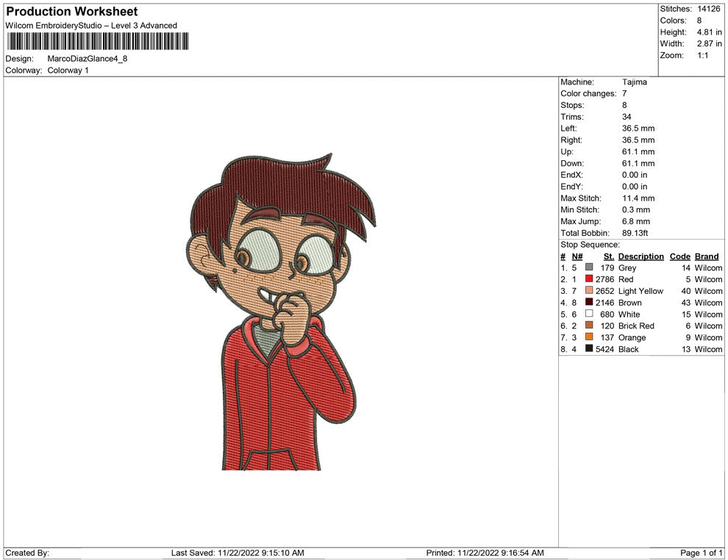Click stitch count '2786' in Red row

click(605, 279)
